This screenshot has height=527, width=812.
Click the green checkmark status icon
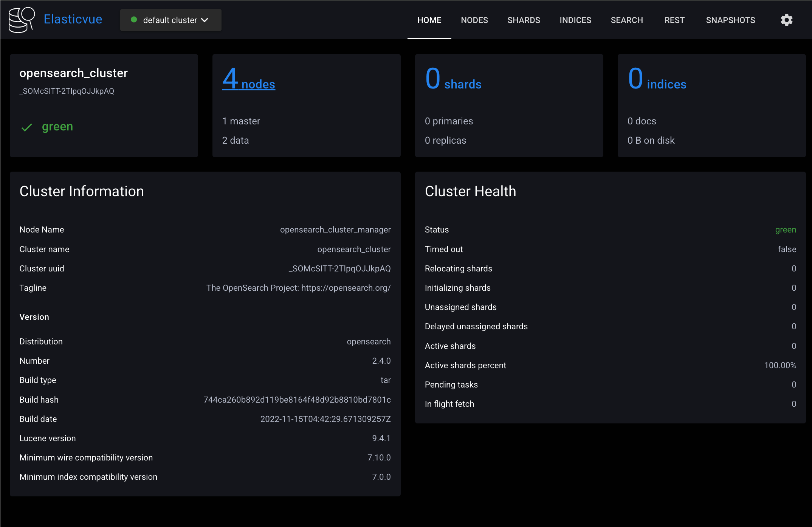click(26, 127)
